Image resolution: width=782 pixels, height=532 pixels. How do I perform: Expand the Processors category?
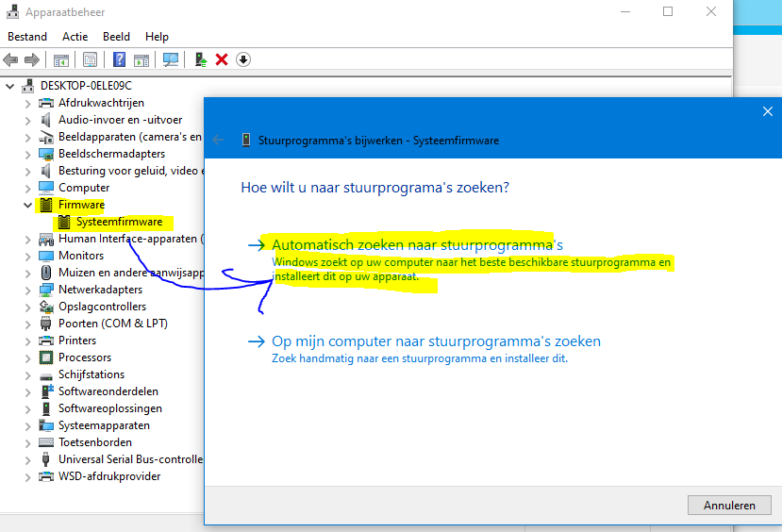(25, 357)
